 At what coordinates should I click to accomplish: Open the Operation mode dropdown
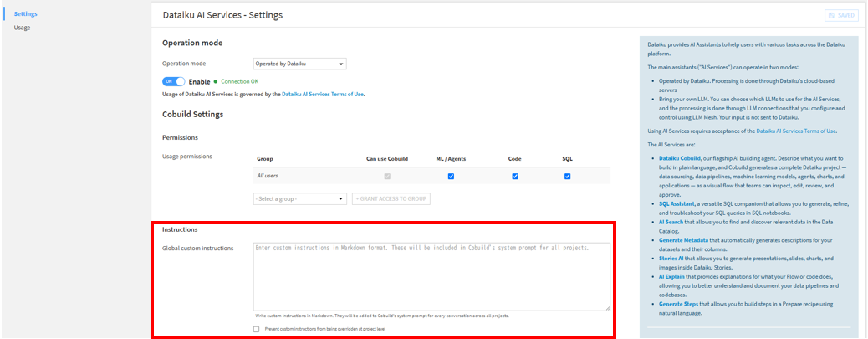pos(299,64)
